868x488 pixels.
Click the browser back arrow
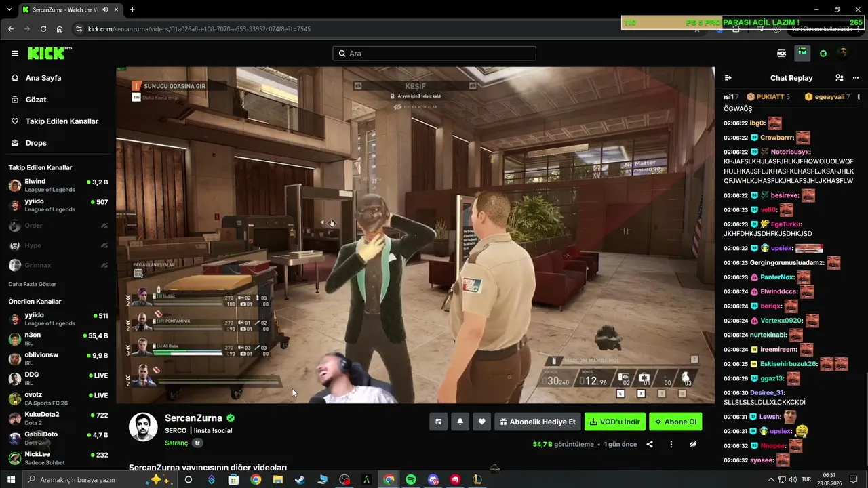tap(11, 29)
